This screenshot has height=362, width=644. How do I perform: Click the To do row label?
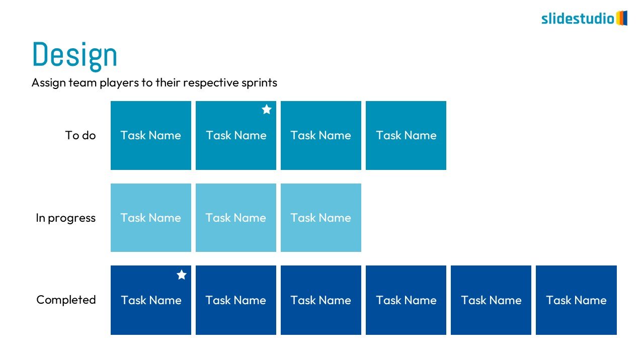[80, 135]
